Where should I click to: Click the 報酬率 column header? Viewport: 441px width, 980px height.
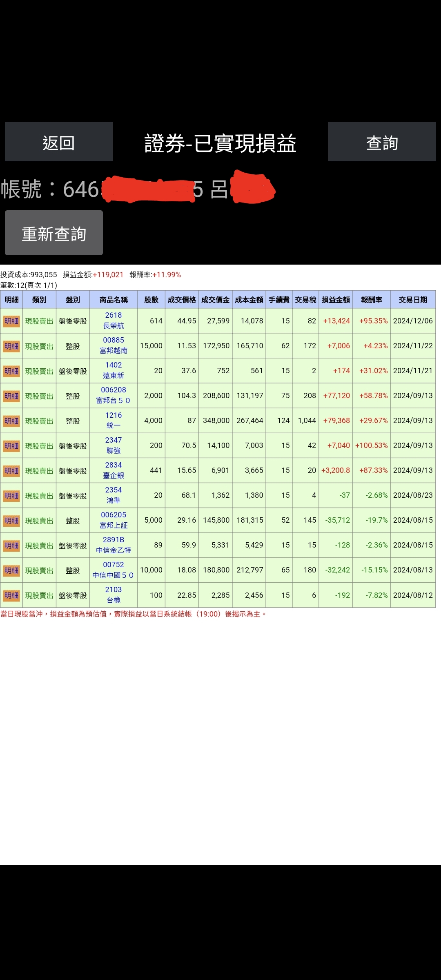coord(372,300)
